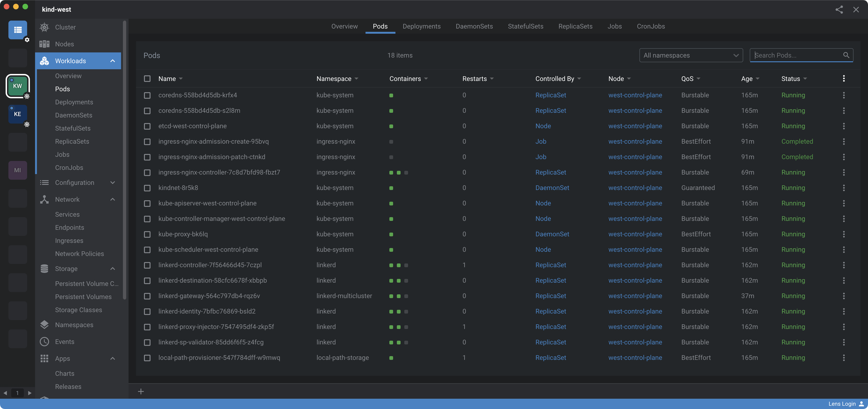Click the share icon in title bar
This screenshot has width=868, height=409.
839,9
